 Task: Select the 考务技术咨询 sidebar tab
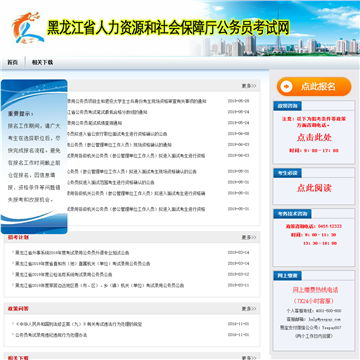click(292, 214)
